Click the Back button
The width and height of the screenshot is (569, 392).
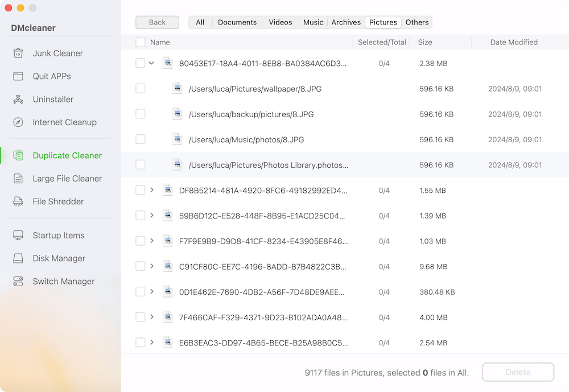(x=157, y=22)
